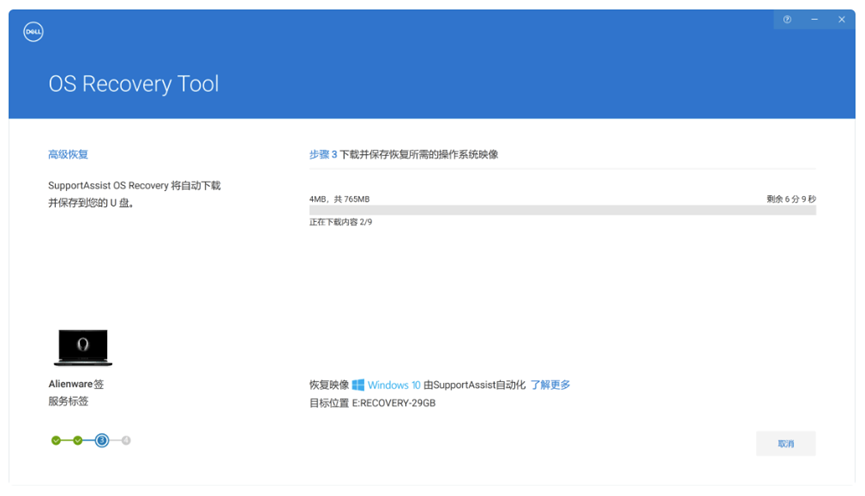Minimize the OS Recovery Tool window
Screen dimensions: 865x496
(x=814, y=19)
